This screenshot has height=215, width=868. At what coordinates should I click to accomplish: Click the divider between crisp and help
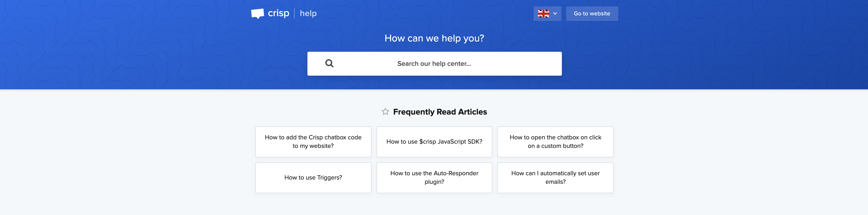295,13
